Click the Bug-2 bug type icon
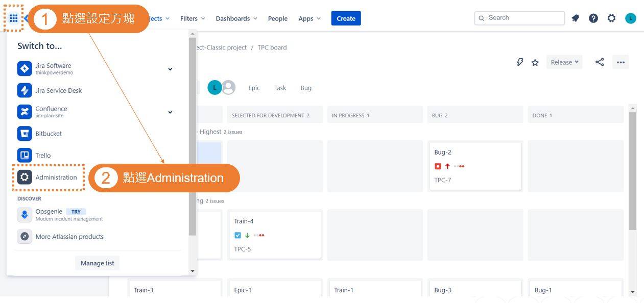Screen dimensions: 644x303 point(438,166)
